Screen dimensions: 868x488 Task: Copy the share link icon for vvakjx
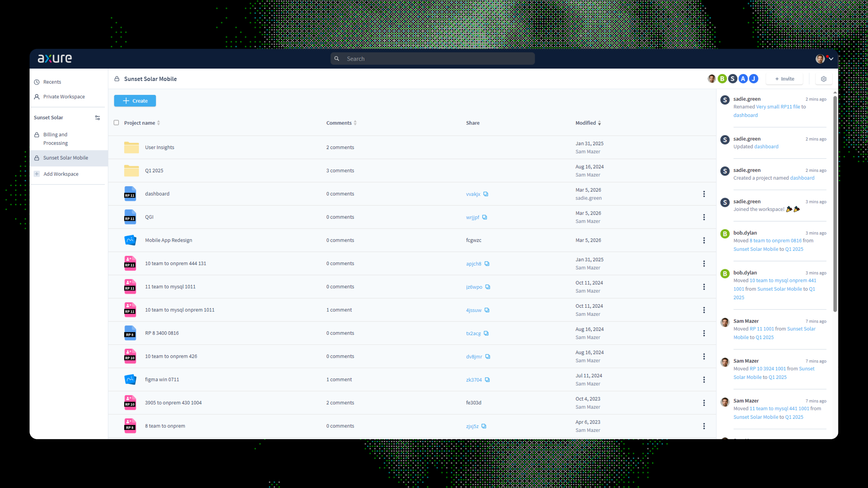pyautogui.click(x=486, y=194)
